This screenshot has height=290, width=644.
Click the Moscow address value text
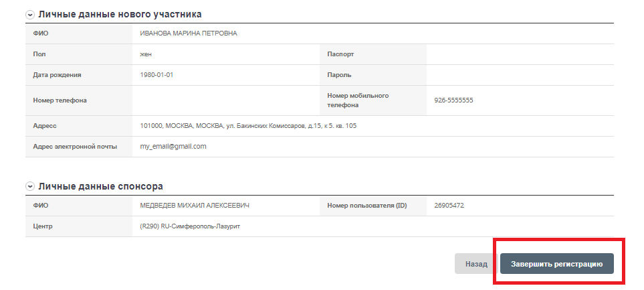pyautogui.click(x=248, y=125)
